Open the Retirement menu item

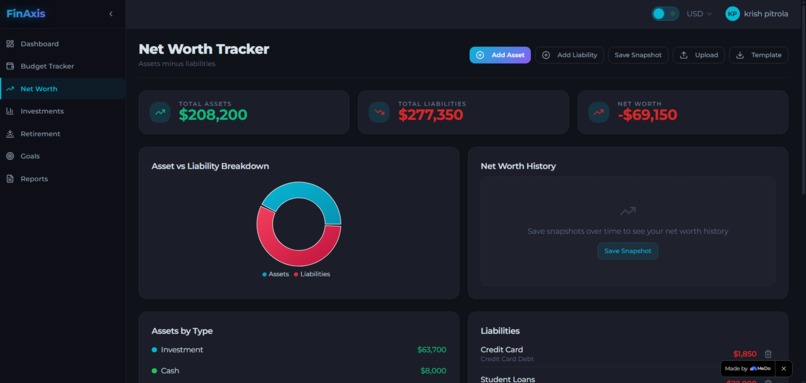pyautogui.click(x=63, y=134)
